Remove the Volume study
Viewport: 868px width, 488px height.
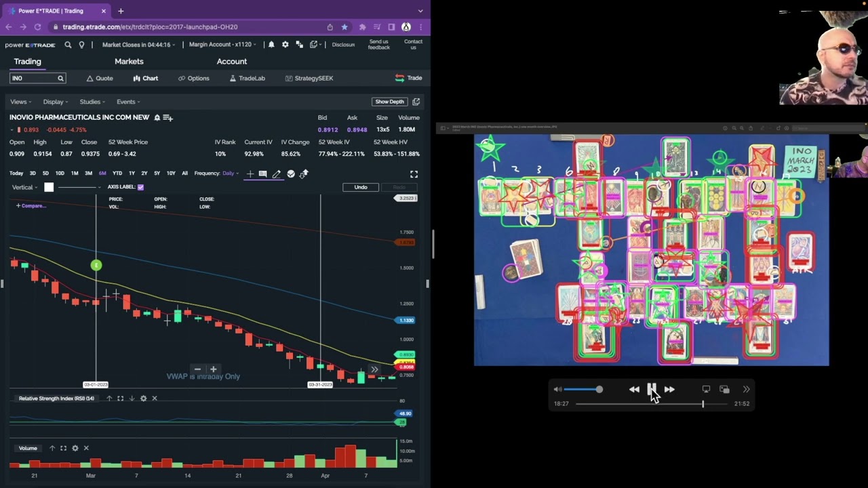(x=86, y=448)
